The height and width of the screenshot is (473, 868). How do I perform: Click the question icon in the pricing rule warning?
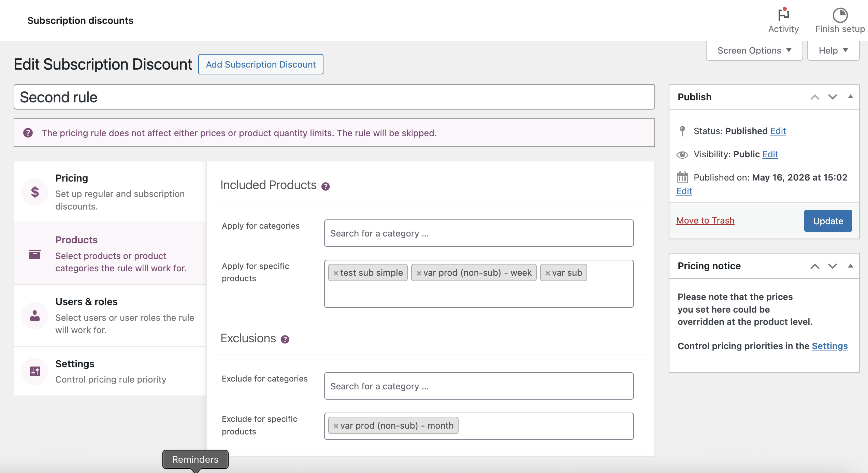(28, 133)
